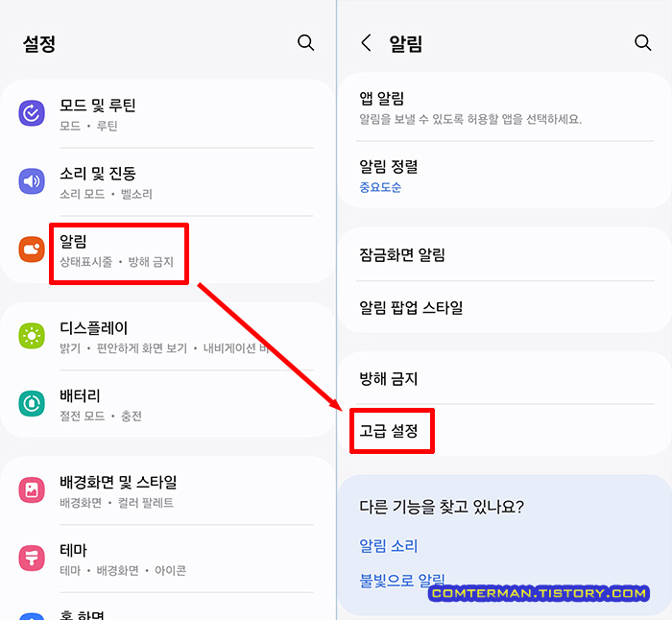The image size is (672, 620).
Task: Open 알림 정렬 sorting option
Action: pos(505,175)
